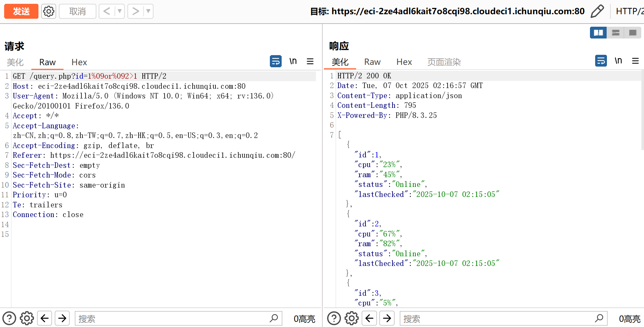
Task: Jump to next match in request search
Action: 62,318
